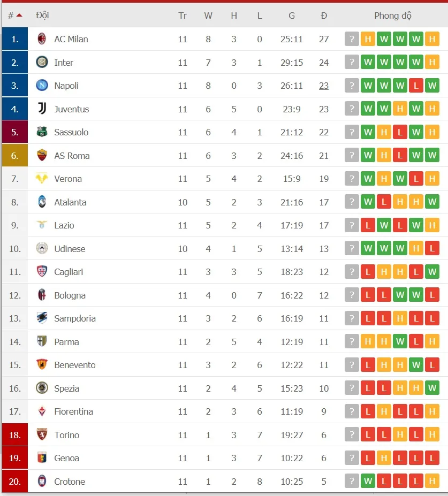Viewport: 448px width, 496px height.
Task: Click the AC Milan club crest
Action: [41, 39]
